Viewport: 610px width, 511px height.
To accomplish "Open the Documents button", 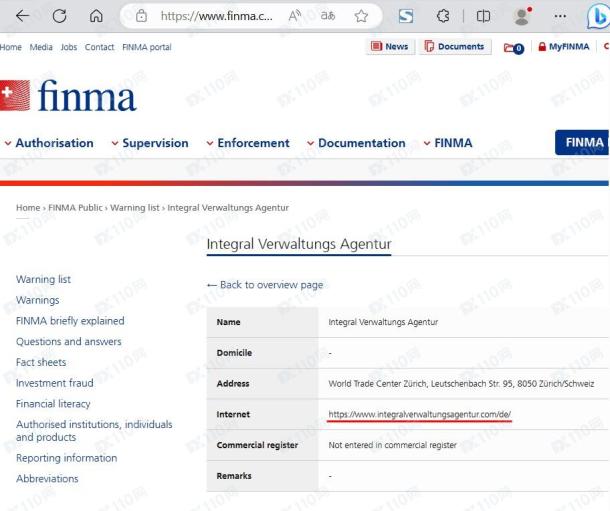I will tap(455, 47).
